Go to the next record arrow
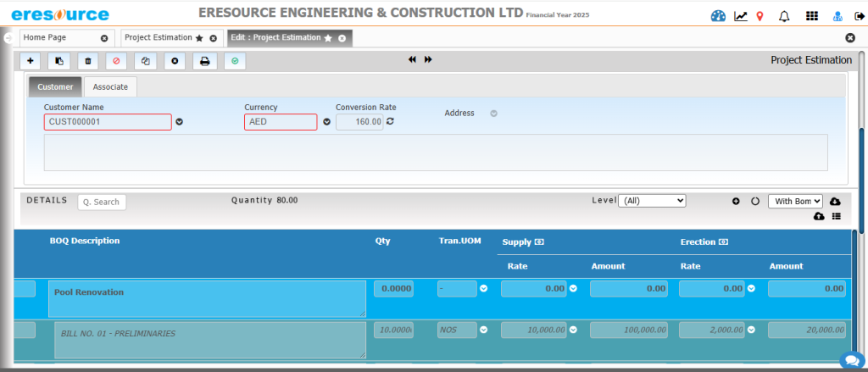Image resolution: width=868 pixels, height=372 pixels. click(x=428, y=59)
